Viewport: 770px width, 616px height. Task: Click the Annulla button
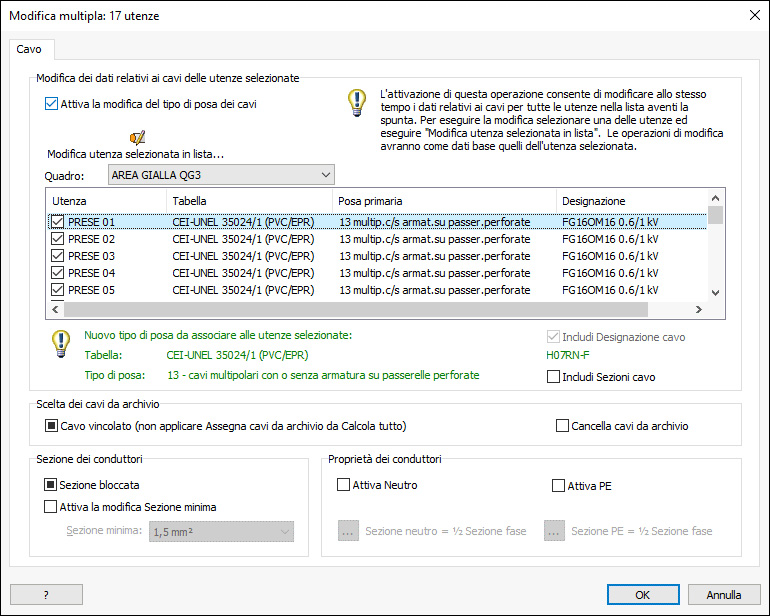point(724,595)
